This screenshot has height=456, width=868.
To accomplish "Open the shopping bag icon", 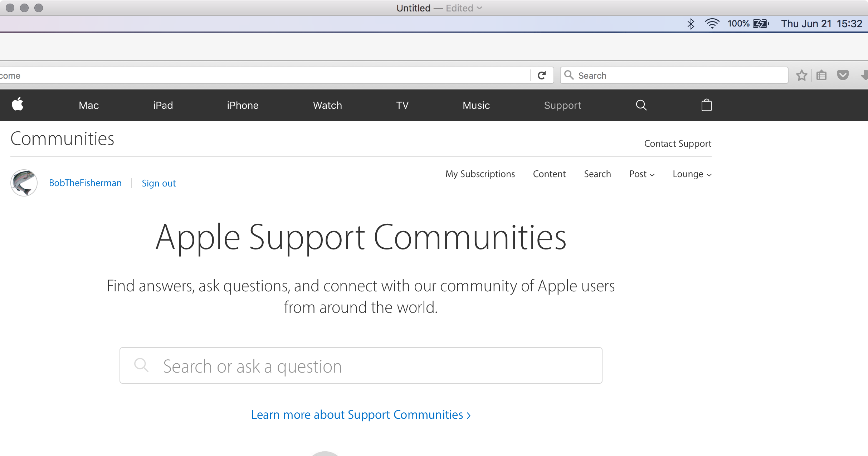I will (706, 105).
